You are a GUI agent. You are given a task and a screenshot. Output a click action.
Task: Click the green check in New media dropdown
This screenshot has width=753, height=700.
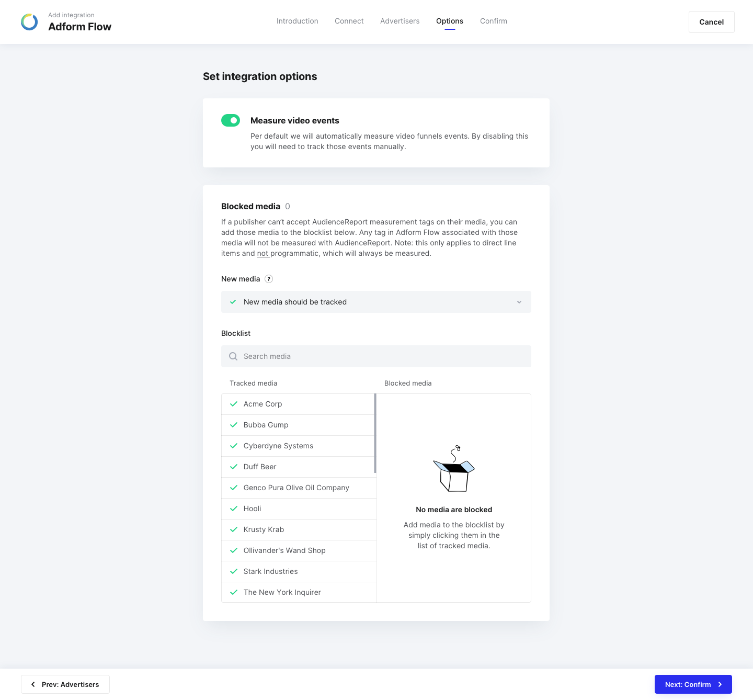[233, 302]
